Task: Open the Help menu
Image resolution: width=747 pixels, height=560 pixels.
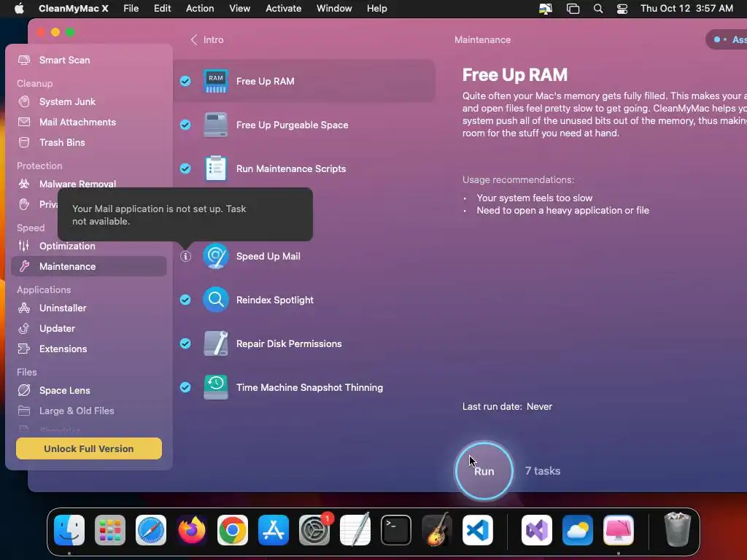Action: coord(377,9)
